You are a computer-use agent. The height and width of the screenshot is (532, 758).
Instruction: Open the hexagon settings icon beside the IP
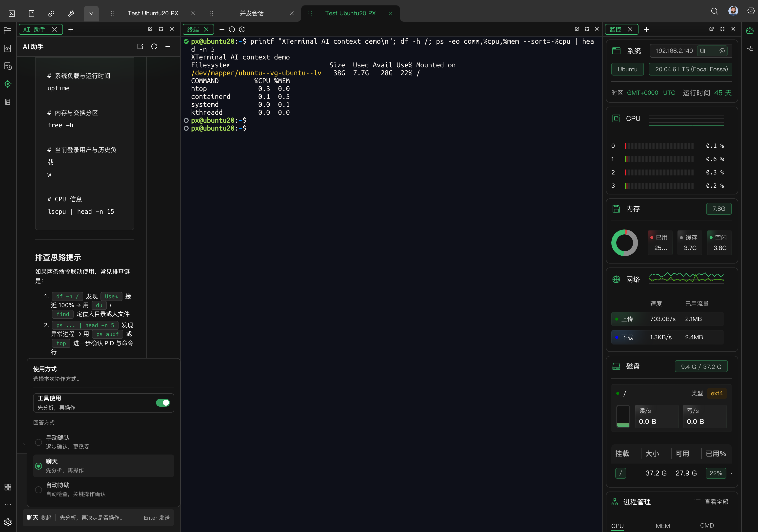click(x=722, y=51)
